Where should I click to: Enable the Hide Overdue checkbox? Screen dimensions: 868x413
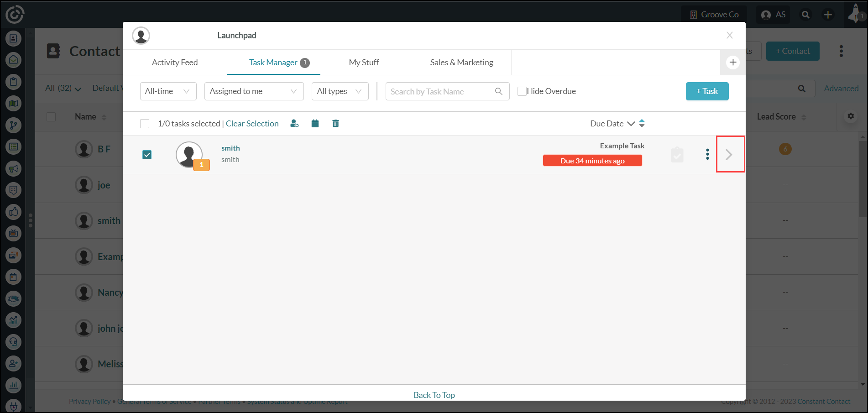coord(522,91)
